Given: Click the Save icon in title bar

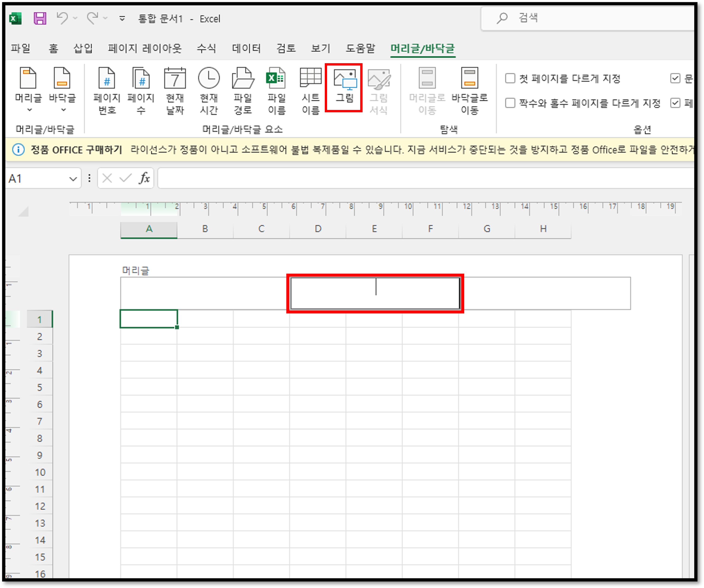Looking at the screenshot, I should pos(40,18).
